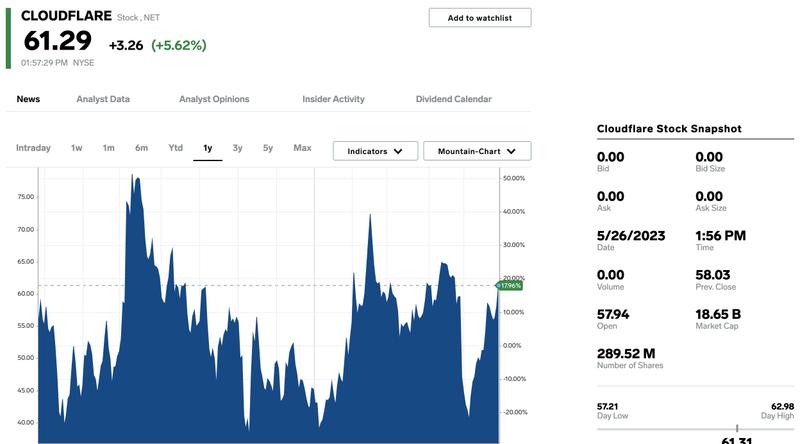Set chart range to 1w

77,148
